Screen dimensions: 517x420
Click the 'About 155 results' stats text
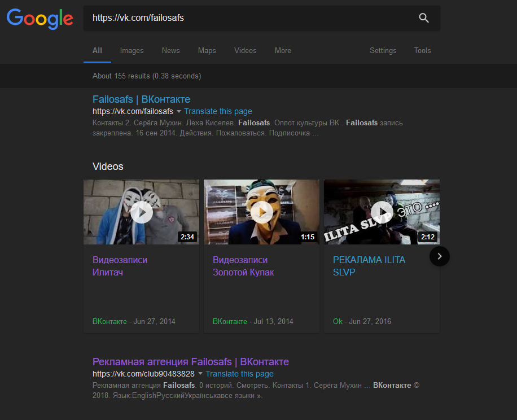click(147, 76)
